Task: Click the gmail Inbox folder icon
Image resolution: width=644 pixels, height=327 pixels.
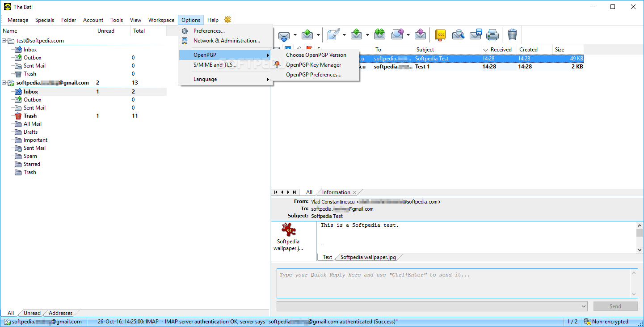Action: 18,92
